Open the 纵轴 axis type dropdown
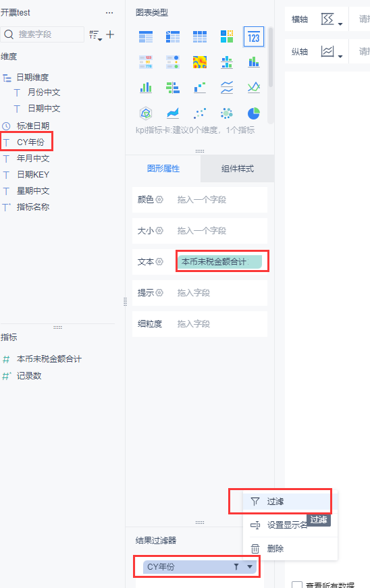Image resolution: width=370 pixels, height=588 pixels. [x=332, y=51]
